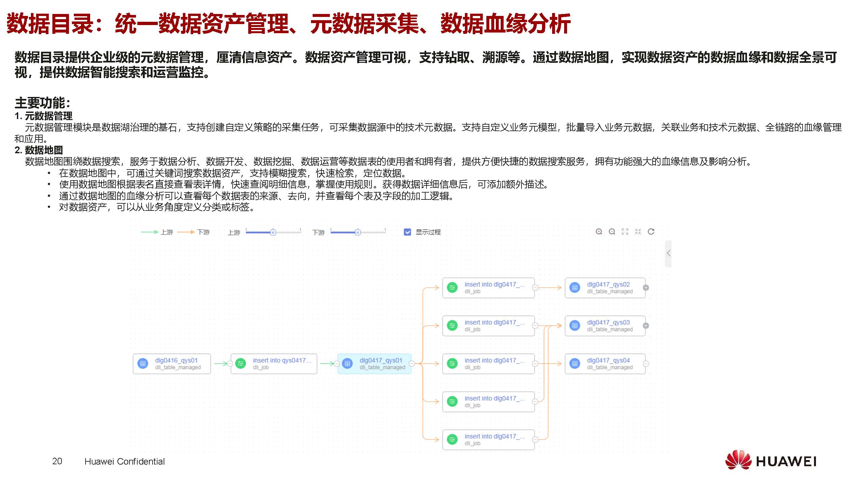The image size is (868, 488).
Task: Click the refresh graph icon
Action: (x=651, y=232)
